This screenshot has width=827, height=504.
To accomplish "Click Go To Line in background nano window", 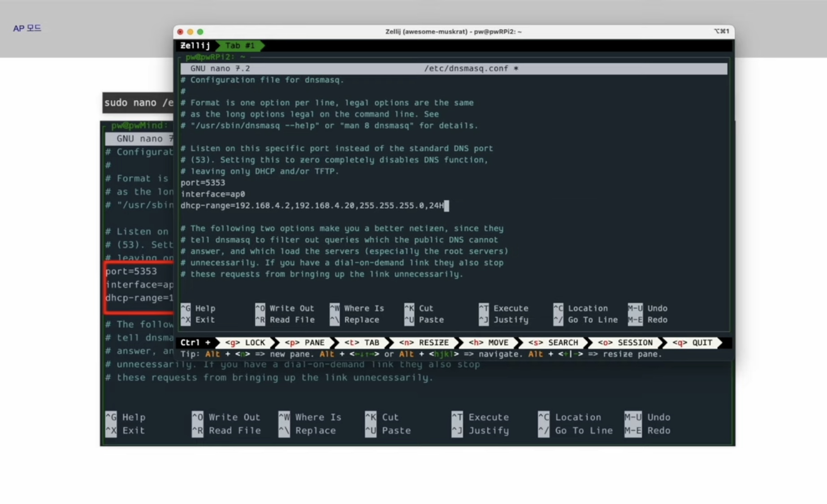I will tap(576, 431).
